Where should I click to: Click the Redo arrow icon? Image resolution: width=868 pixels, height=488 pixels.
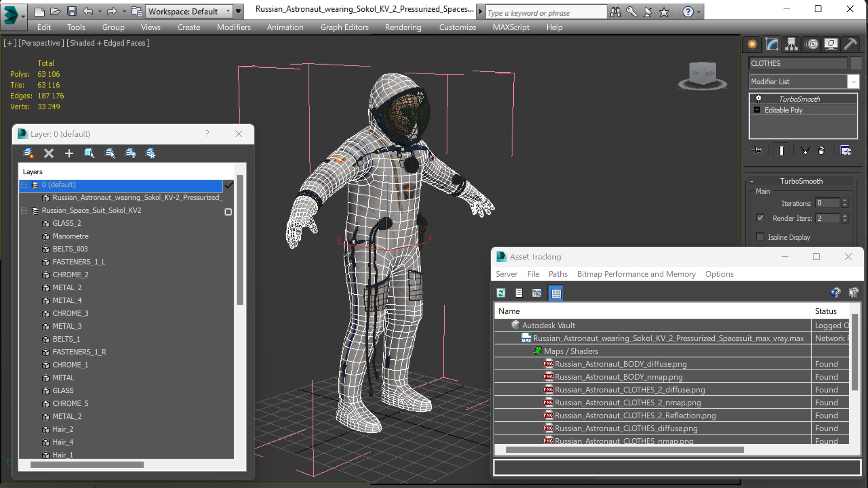click(x=112, y=11)
